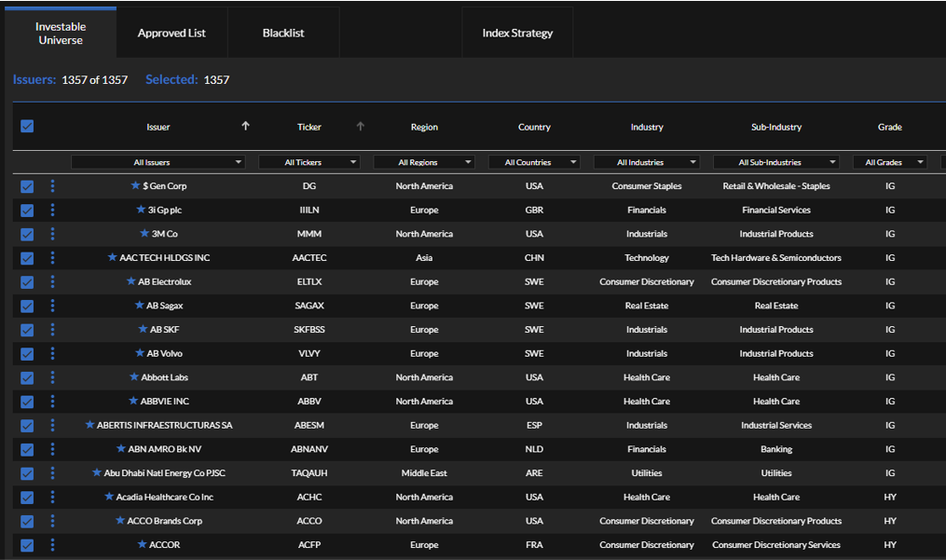Toggle the select-all checkbox in the header

[27, 127]
